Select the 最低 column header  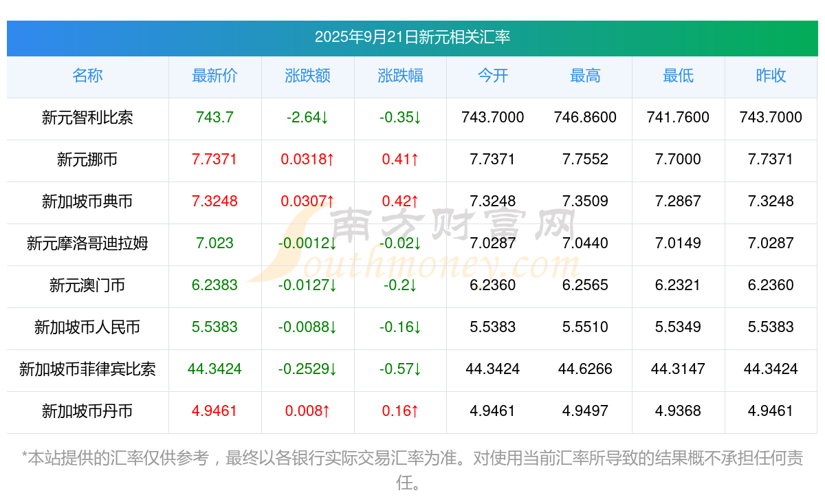(678, 76)
